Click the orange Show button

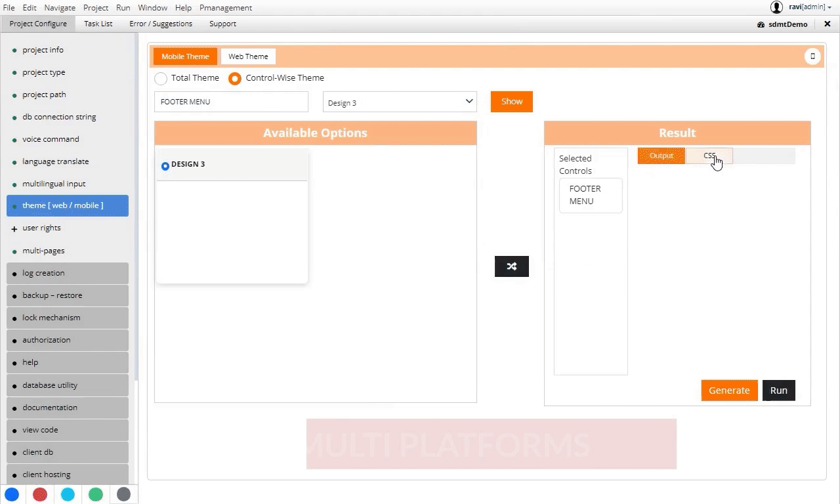pos(511,102)
